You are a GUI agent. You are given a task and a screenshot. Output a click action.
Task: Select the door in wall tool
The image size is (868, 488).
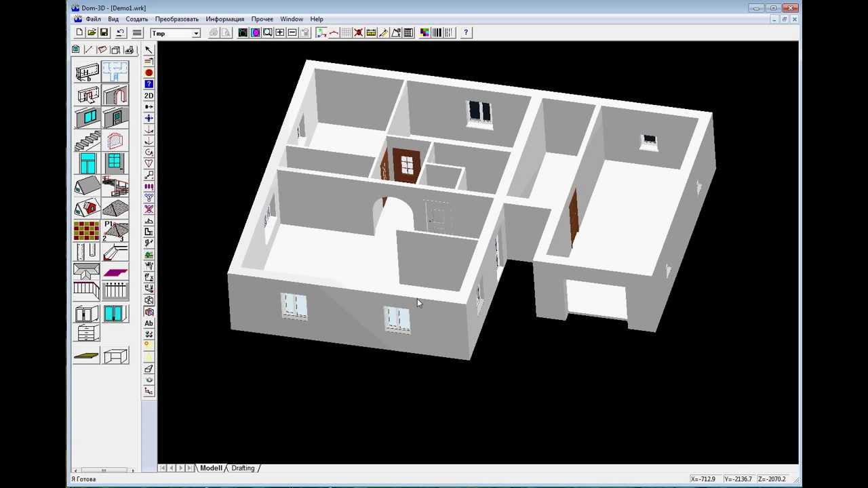pos(115,119)
